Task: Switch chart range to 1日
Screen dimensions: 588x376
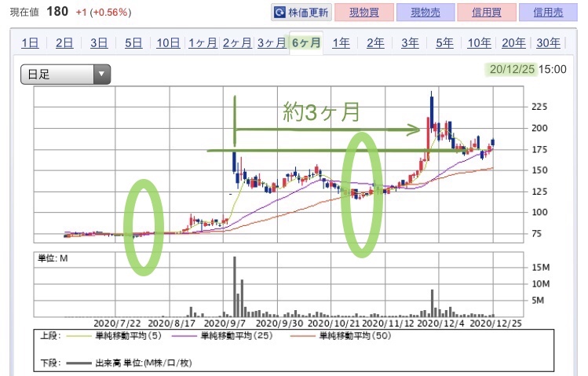Action: (30, 43)
